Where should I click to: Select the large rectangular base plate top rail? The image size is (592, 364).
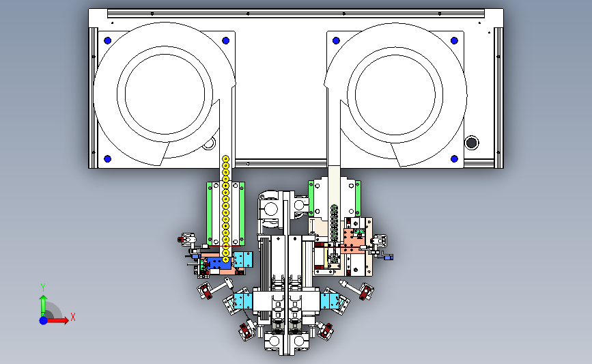tap(296, 14)
